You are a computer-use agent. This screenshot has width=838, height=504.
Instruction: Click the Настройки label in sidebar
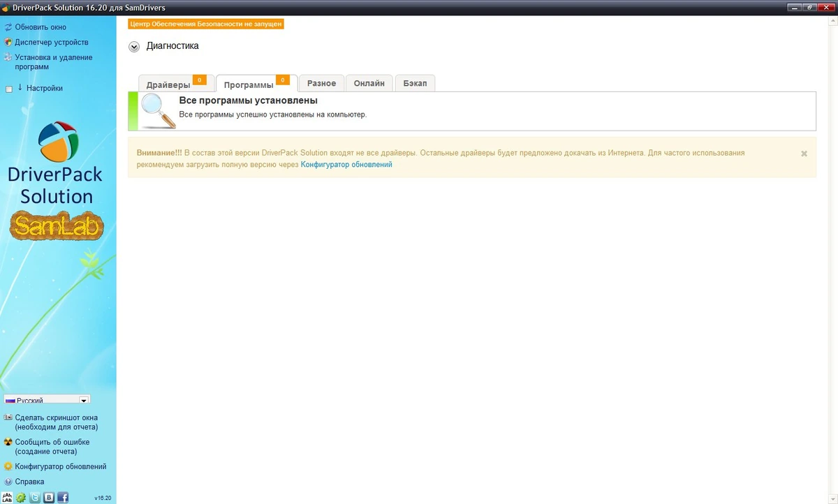[45, 89]
